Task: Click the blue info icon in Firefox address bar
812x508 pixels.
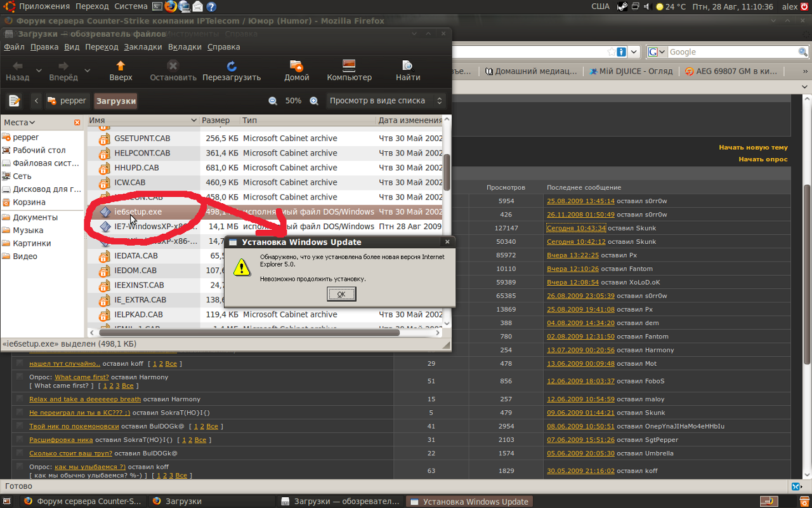Action: point(622,52)
